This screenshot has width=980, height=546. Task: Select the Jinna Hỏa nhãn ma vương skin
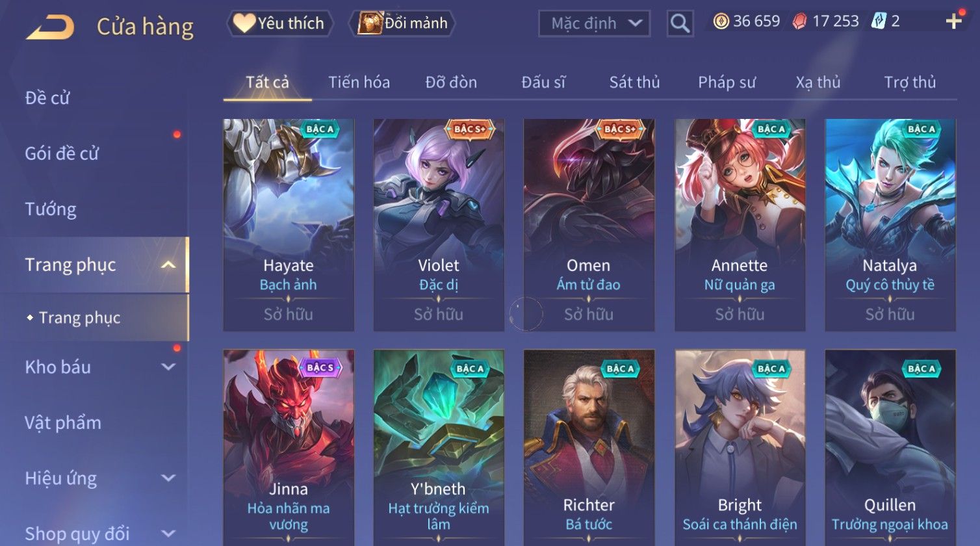tap(289, 447)
